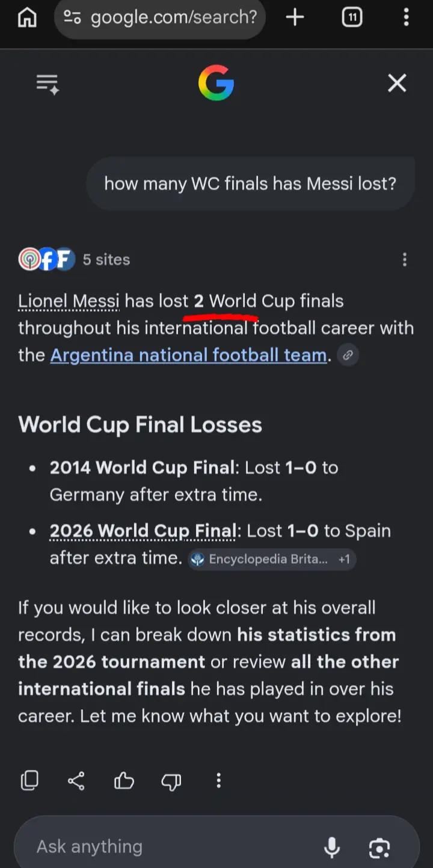The width and height of the screenshot is (433, 868).
Task: Toggle thumbs down on the answer
Action: pos(171,781)
